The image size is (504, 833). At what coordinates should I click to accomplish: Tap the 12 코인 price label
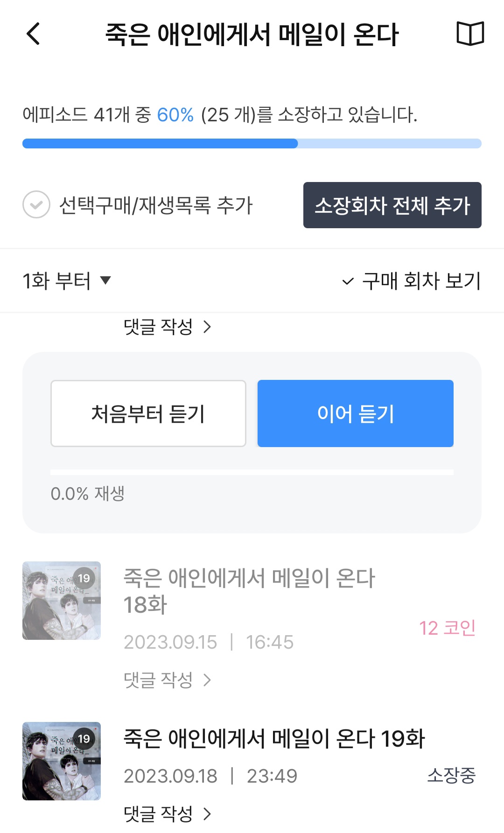click(447, 628)
